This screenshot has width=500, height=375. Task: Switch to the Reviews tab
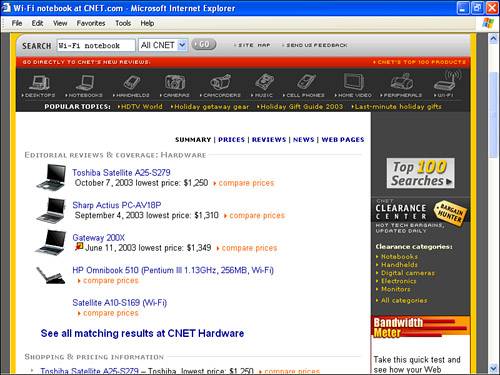[269, 140]
